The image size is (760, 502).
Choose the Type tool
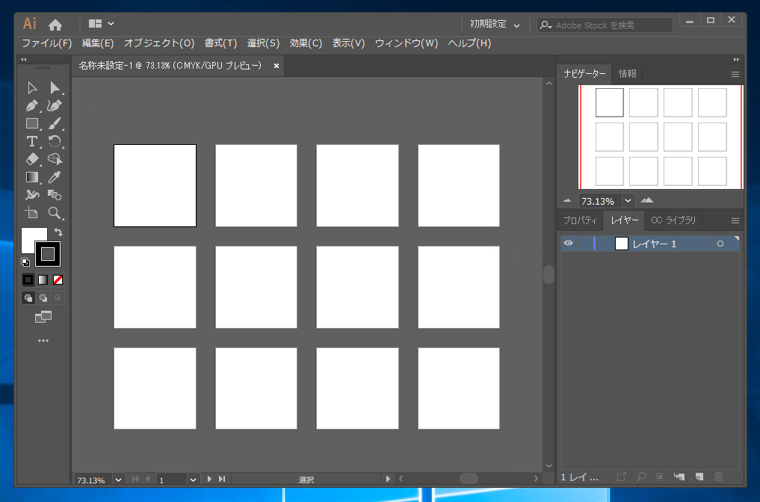click(32, 142)
